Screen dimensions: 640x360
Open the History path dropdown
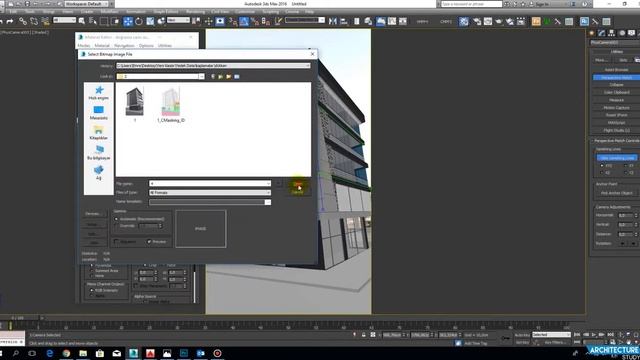point(307,65)
